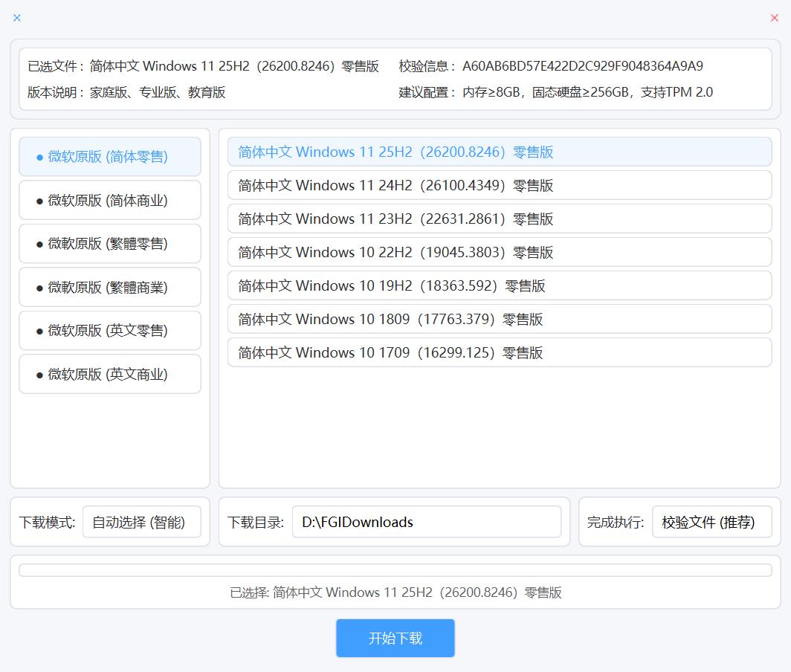791x672 pixels.
Task: Select the 微软原版 (英文零售) category
Action: [x=109, y=330]
